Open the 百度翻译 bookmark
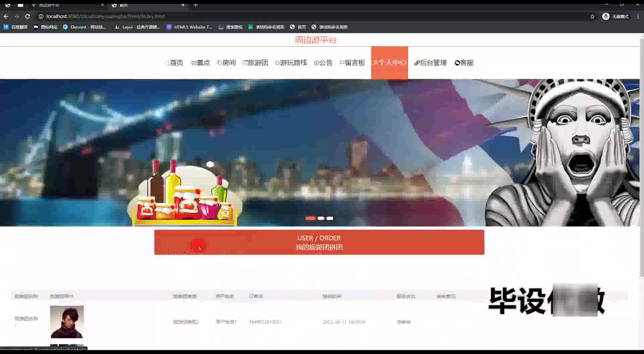 click(x=15, y=27)
